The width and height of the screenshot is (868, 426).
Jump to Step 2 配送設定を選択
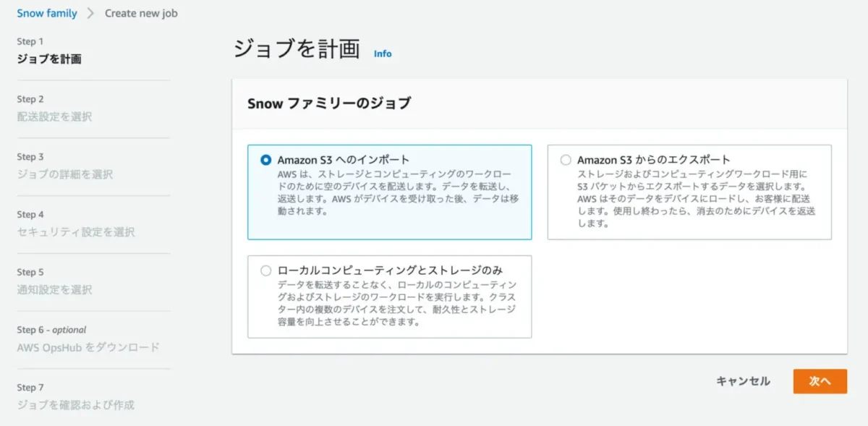coord(54,116)
